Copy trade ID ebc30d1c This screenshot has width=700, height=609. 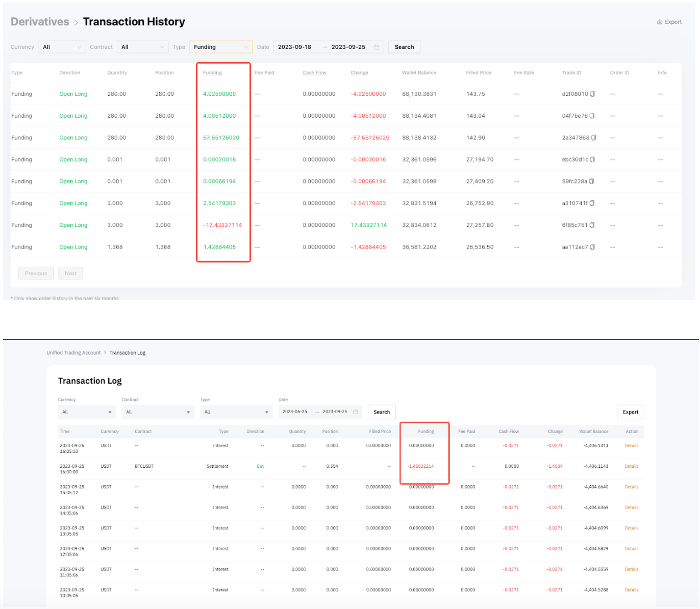[x=592, y=160]
